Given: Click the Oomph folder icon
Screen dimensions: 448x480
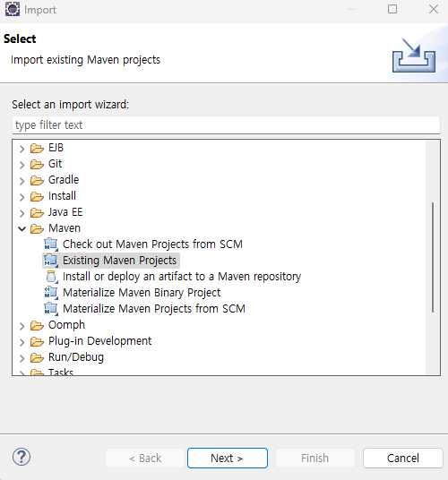Looking at the screenshot, I should [37, 325].
